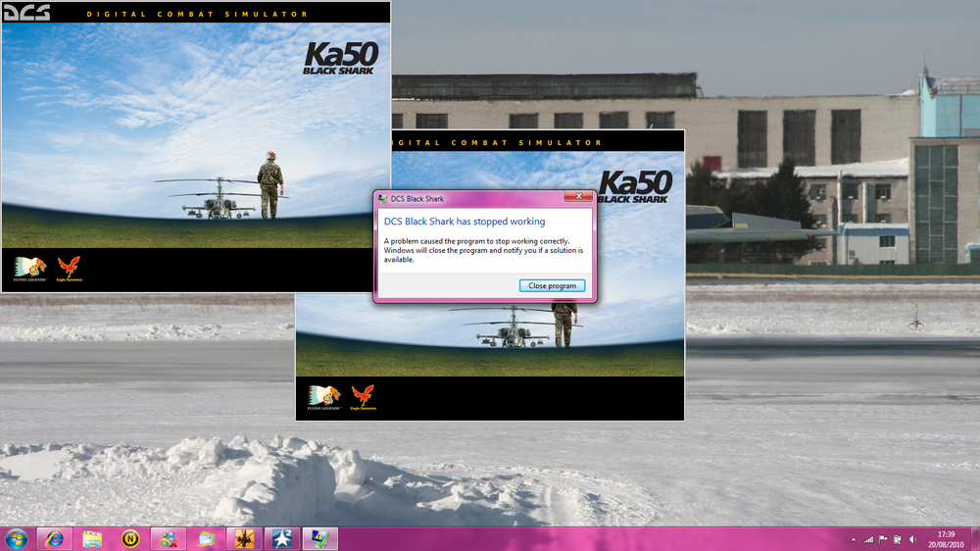Screen dimensions: 980x551
Task: Click the Show desktop strip
Action: (975, 539)
